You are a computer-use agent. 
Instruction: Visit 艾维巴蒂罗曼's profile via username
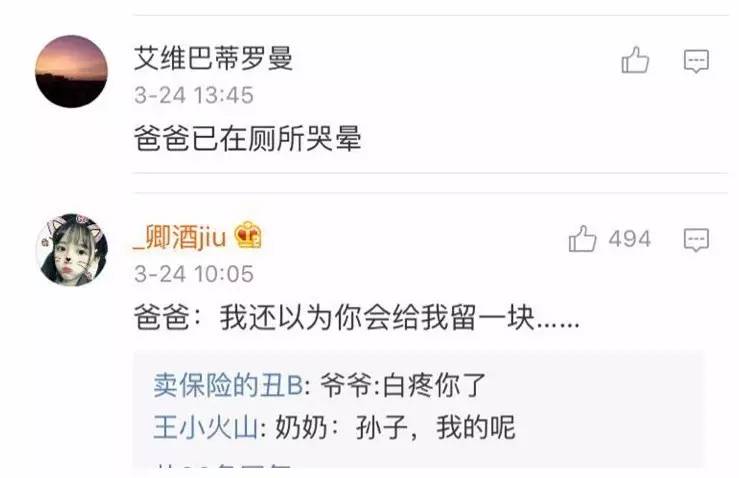[x=213, y=58]
